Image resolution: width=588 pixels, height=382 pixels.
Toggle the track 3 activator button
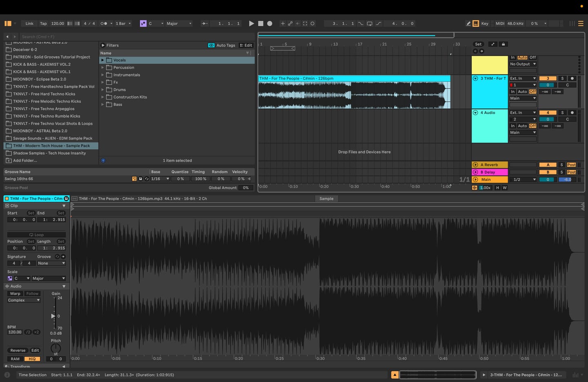[548, 78]
